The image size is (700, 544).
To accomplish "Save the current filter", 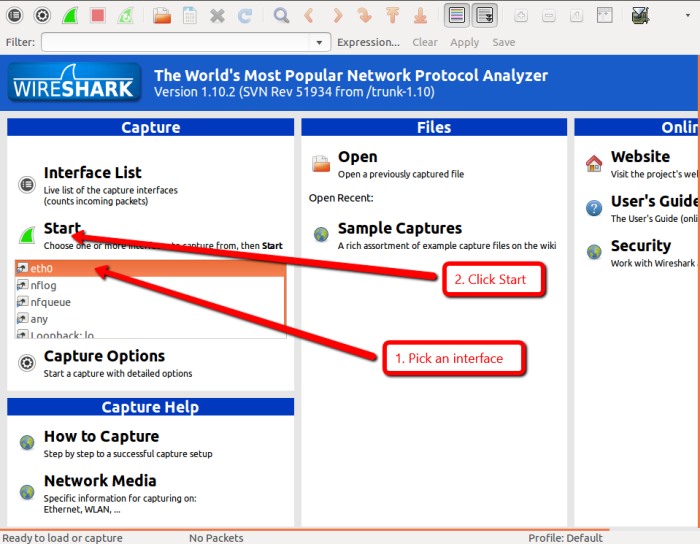I will click(x=504, y=42).
